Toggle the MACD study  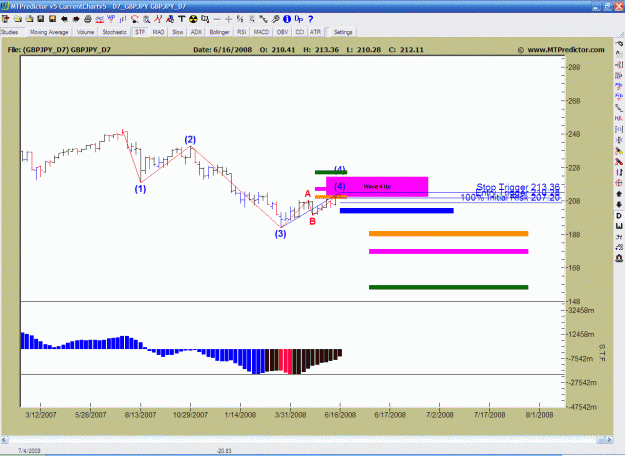[x=261, y=32]
